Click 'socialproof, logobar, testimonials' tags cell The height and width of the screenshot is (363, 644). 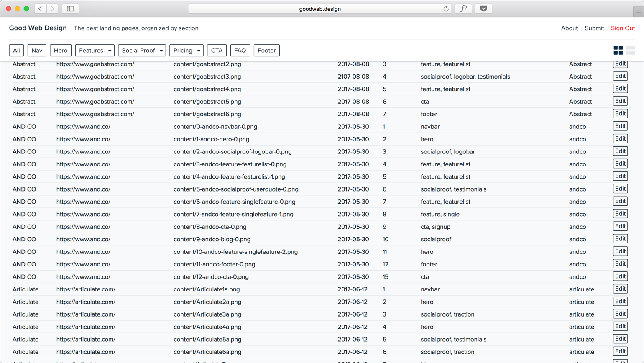pos(465,77)
